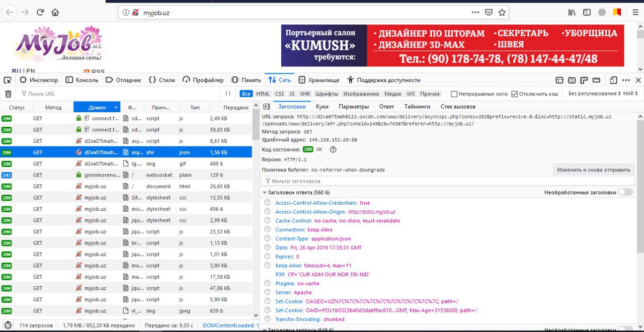The image size is (644, 332).
Task: Collapse request details pane icon
Action: point(267,107)
